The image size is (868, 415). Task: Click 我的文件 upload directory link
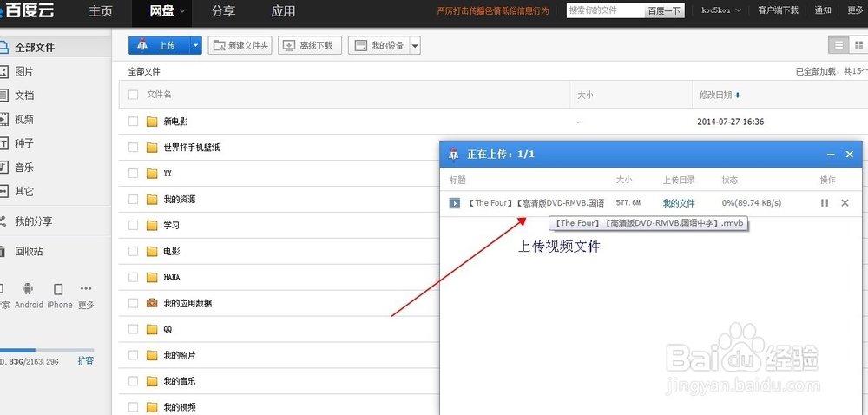(x=679, y=203)
